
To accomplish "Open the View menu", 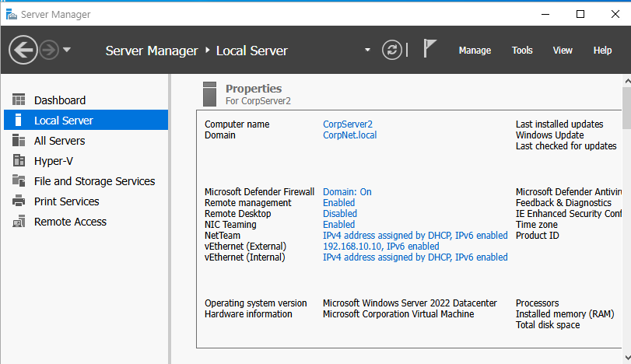I will tap(563, 51).
